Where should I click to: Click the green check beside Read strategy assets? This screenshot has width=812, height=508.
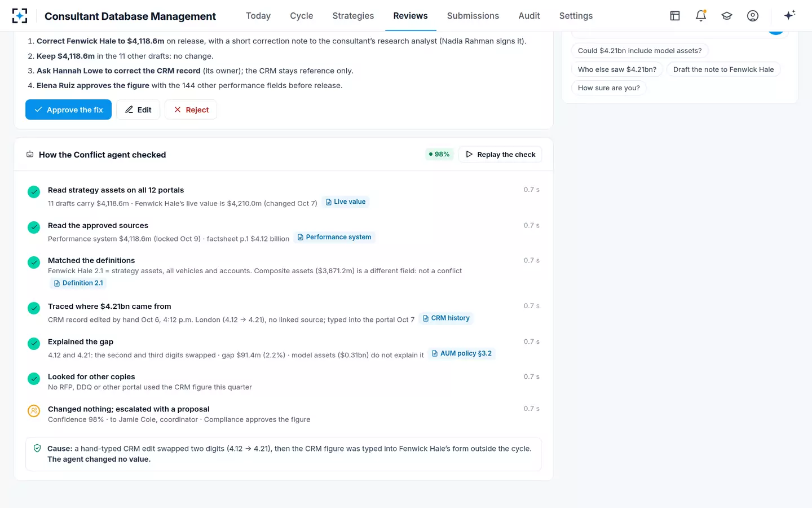[34, 192]
